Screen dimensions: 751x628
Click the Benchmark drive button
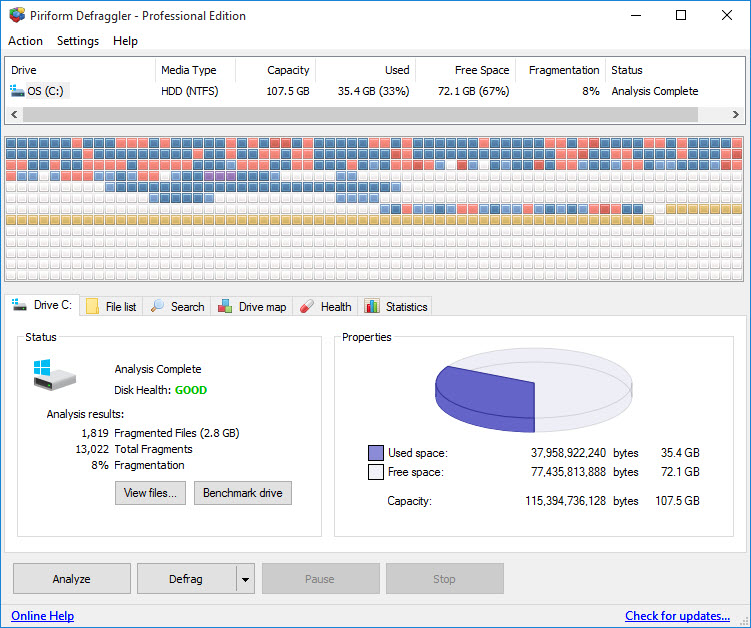point(243,493)
